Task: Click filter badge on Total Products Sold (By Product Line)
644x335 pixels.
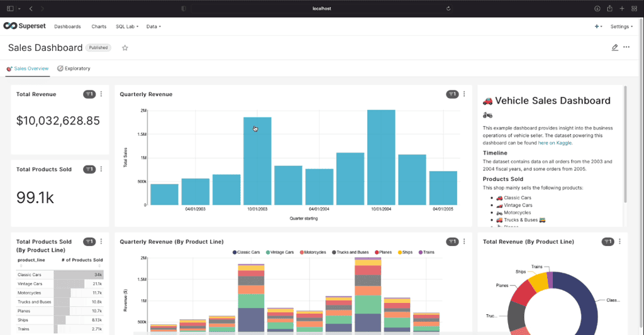Action: [89, 241]
